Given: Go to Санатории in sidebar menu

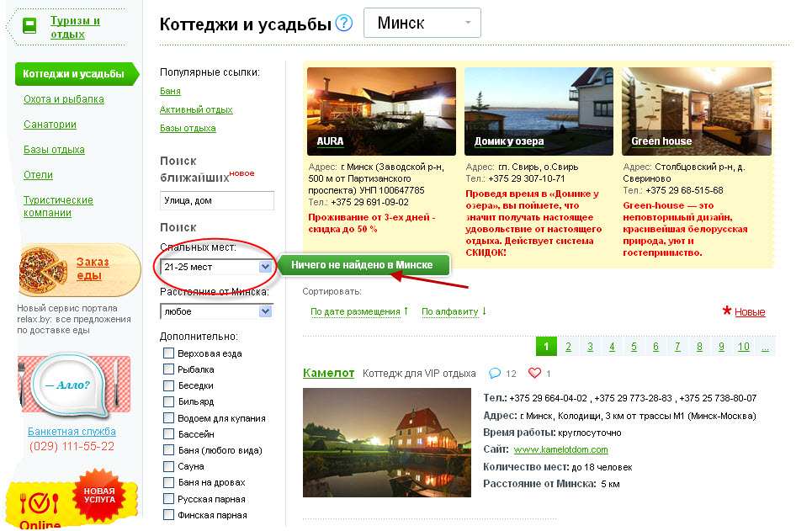Looking at the screenshot, I should pyautogui.click(x=50, y=125).
